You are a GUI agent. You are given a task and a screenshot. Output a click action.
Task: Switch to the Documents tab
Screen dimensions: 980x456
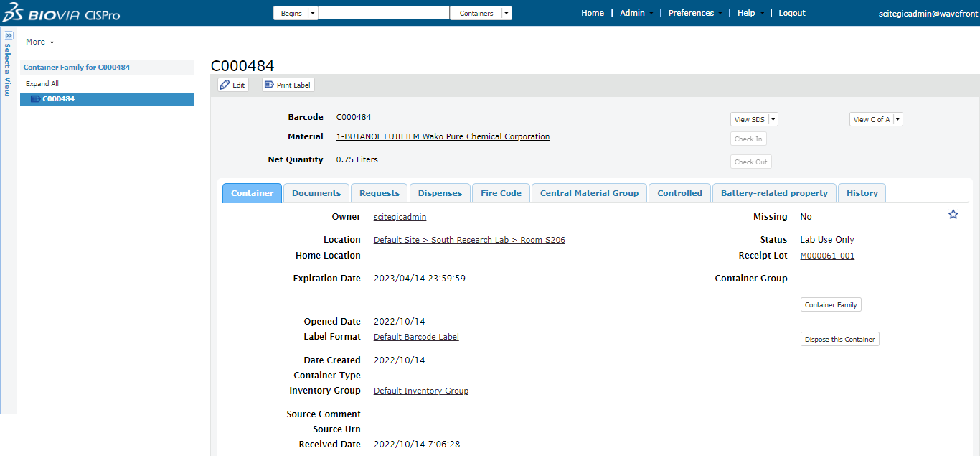(316, 193)
